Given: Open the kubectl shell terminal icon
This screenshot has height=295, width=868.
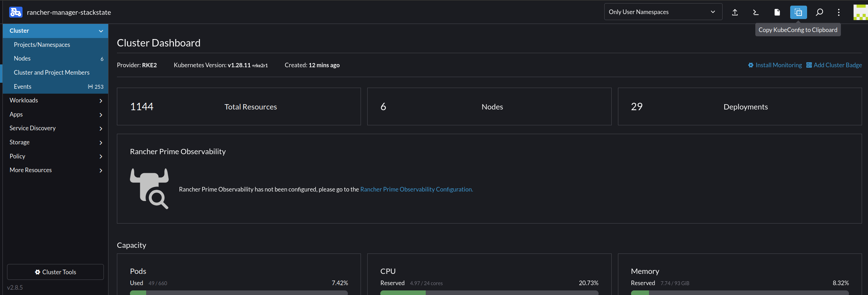Looking at the screenshot, I should [756, 12].
